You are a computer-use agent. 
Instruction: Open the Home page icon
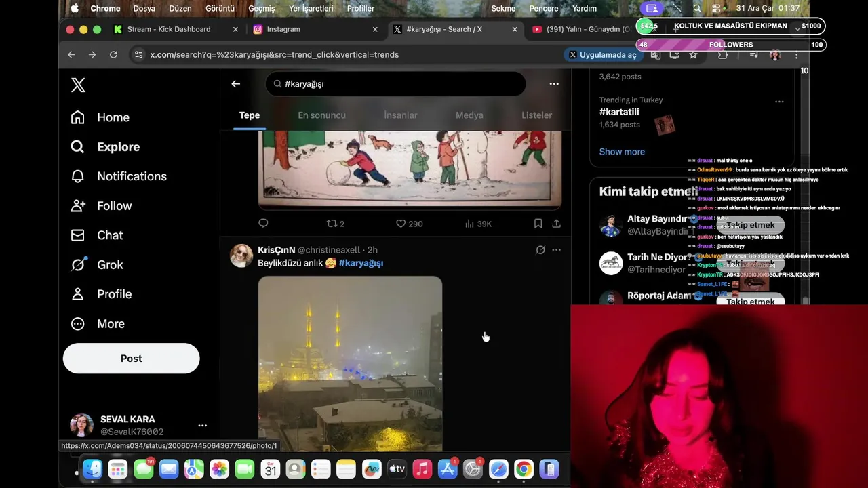coord(78,117)
